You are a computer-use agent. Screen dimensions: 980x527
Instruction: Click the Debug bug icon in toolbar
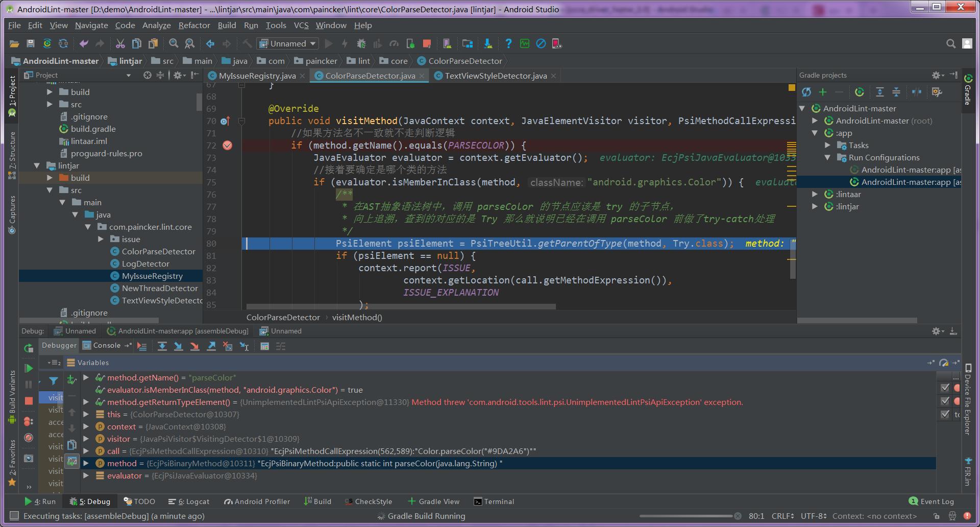tap(361, 44)
